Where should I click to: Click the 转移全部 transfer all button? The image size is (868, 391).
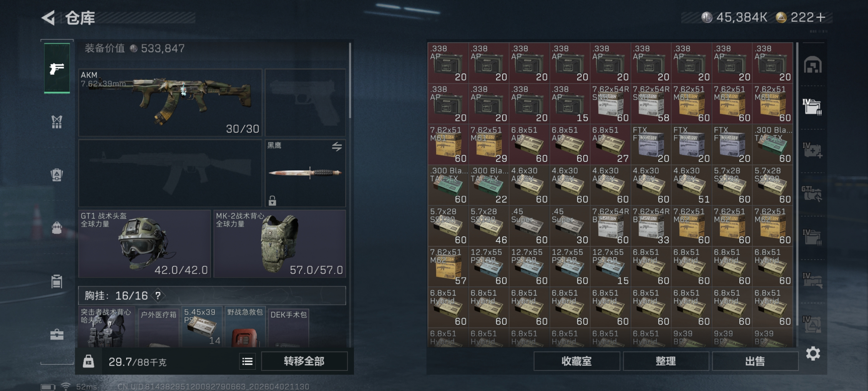[304, 361]
